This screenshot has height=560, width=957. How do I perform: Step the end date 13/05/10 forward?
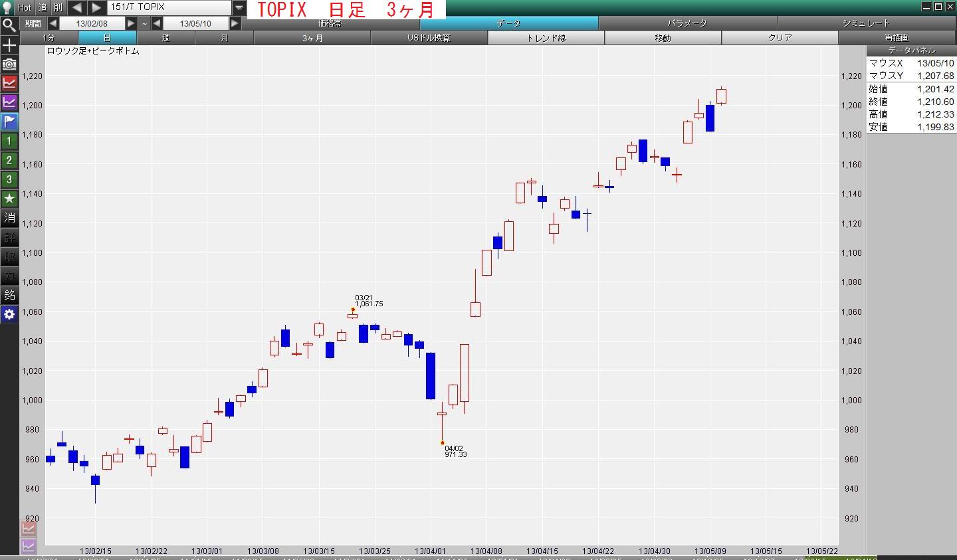235,23
